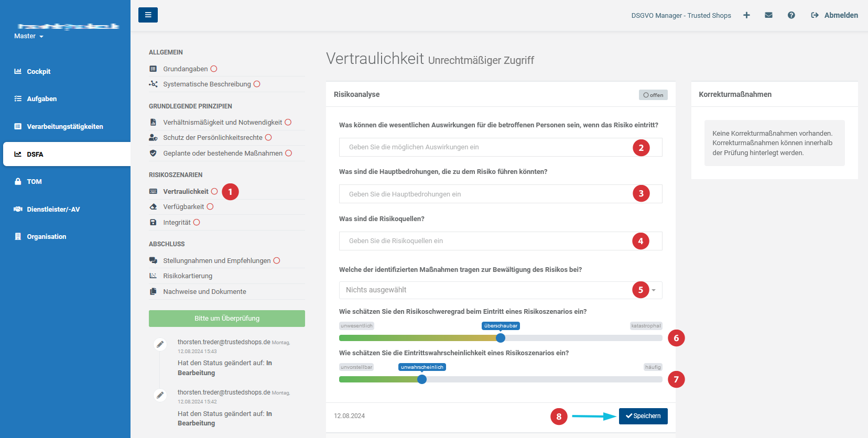Click the status circle beside Integrität
This screenshot has width=868, height=438.
click(x=197, y=222)
